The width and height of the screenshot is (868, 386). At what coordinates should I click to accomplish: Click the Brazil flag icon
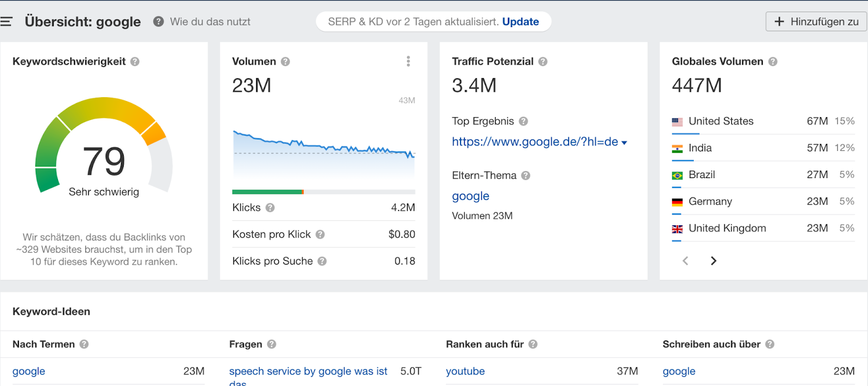click(677, 175)
